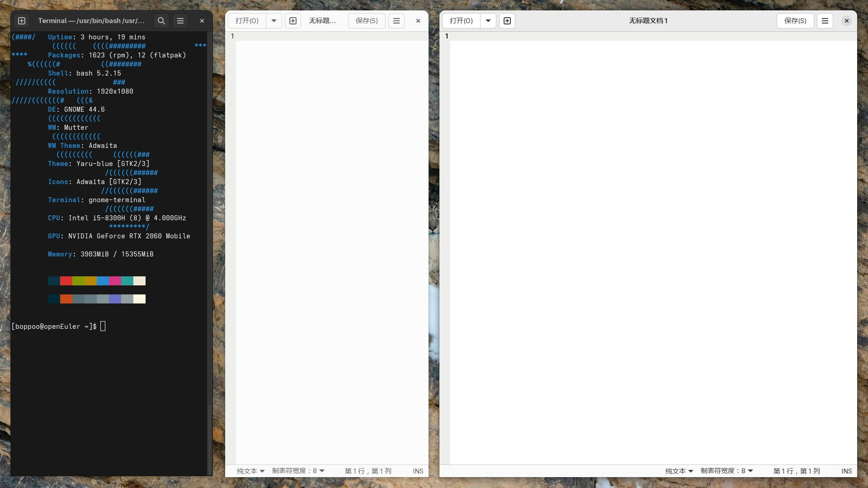Viewport: 868px width, 488px height.
Task: Click the orange swatch in the second palette row
Action: tap(66, 299)
